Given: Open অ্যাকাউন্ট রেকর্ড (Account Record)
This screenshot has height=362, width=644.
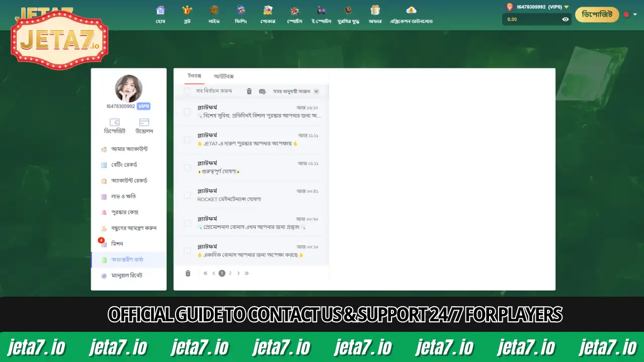Looking at the screenshot, I should 129,180.
